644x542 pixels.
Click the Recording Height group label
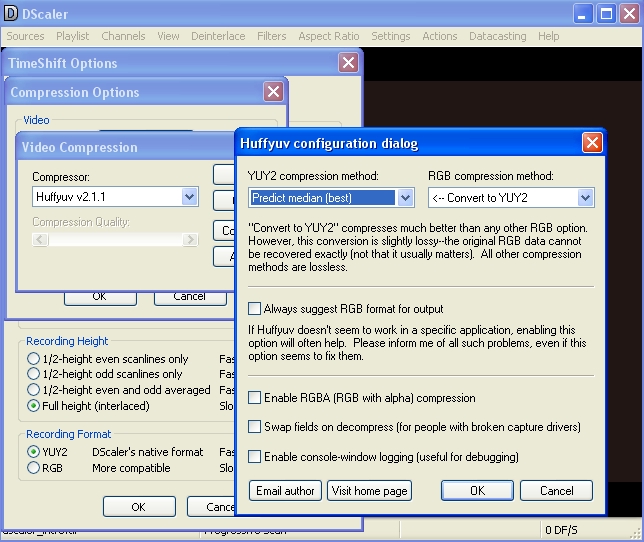[x=67, y=341]
